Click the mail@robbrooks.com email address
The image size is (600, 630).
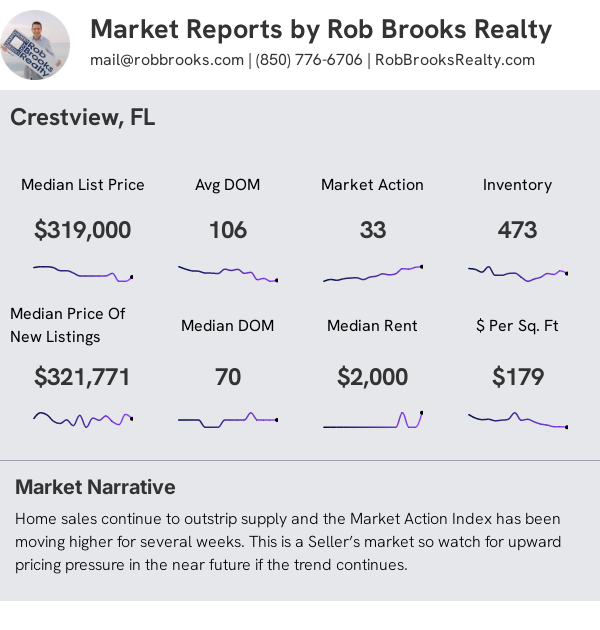point(167,60)
